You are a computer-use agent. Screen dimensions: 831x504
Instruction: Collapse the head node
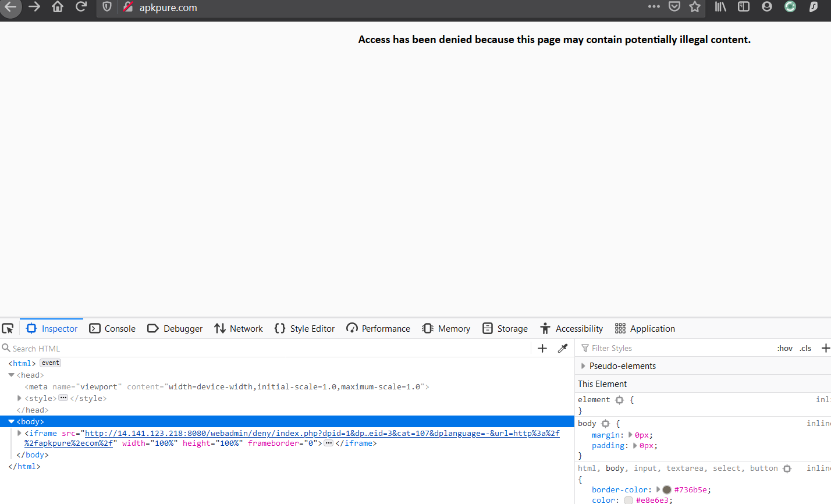coord(11,375)
